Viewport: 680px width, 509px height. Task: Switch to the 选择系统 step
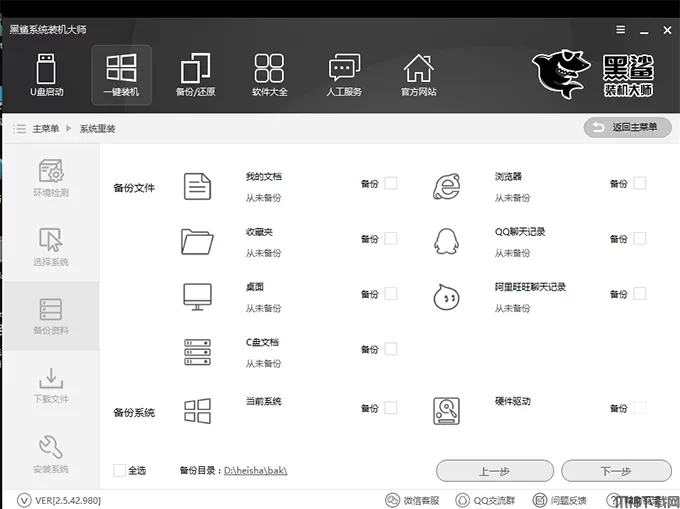pyautogui.click(x=51, y=247)
